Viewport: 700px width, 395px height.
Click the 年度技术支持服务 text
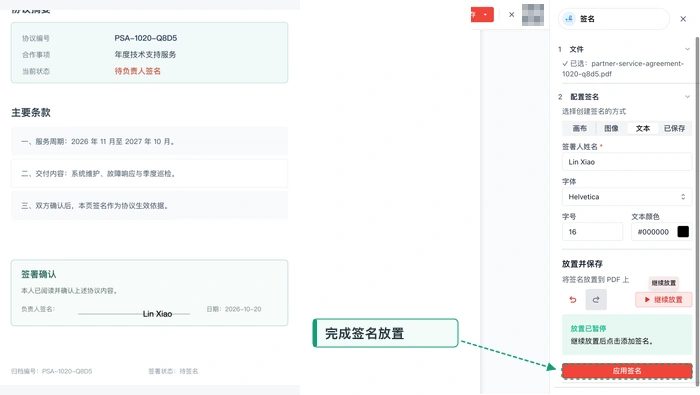click(145, 54)
